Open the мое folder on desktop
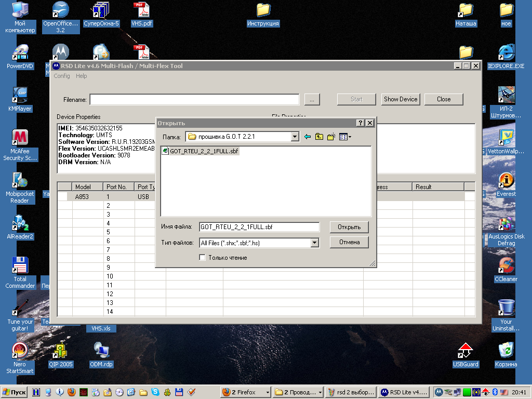 pos(506,15)
